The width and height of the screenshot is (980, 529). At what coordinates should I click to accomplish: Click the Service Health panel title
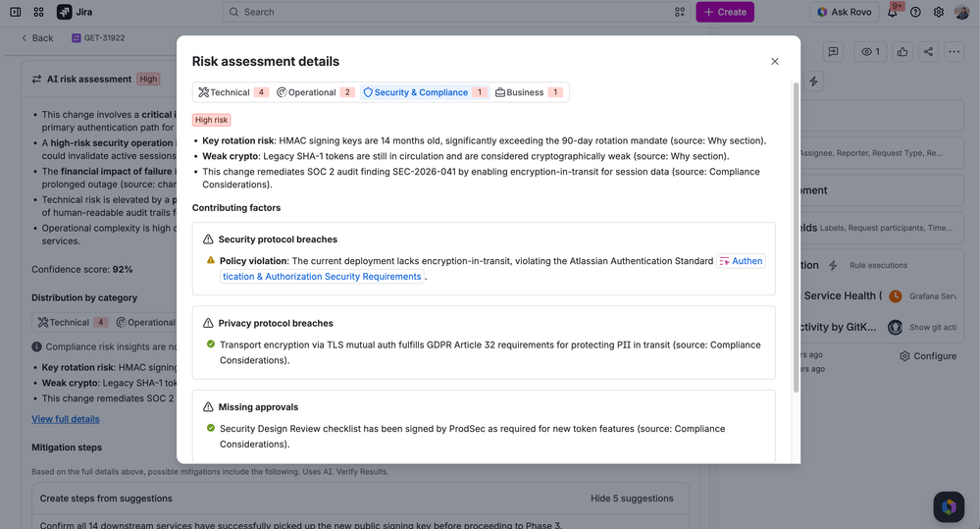(843, 295)
